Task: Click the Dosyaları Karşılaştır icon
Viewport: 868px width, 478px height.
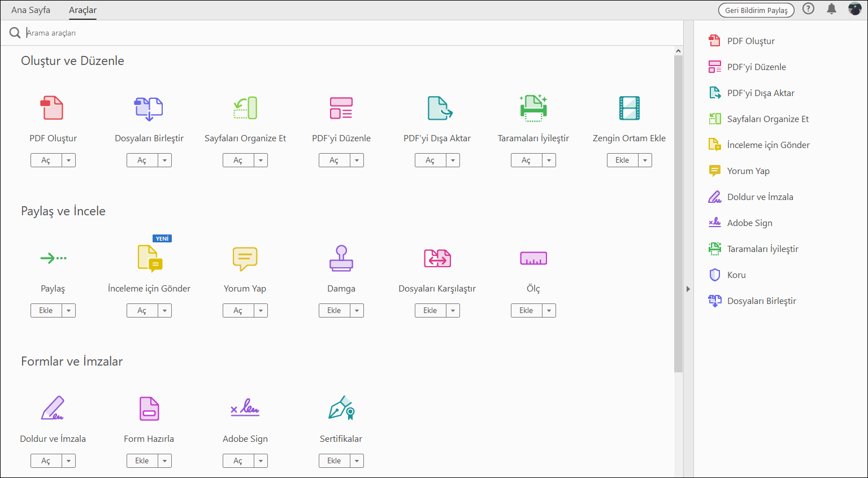Action: click(x=437, y=258)
